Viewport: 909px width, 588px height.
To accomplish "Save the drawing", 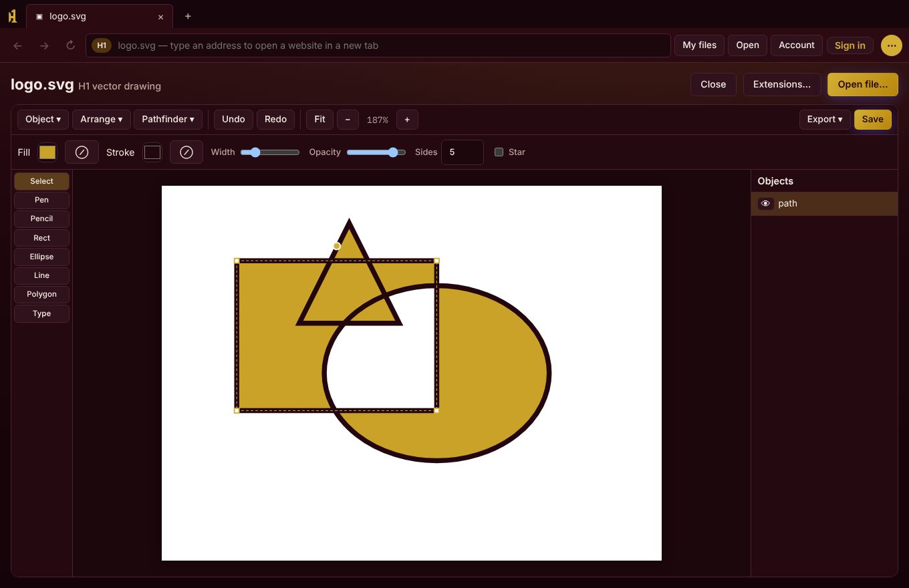I will click(872, 120).
